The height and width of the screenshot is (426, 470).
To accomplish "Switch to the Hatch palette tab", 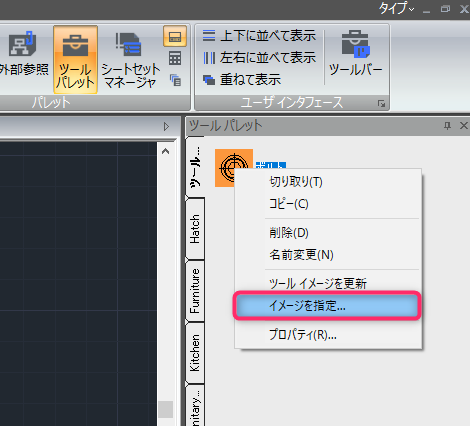I will point(195,229).
